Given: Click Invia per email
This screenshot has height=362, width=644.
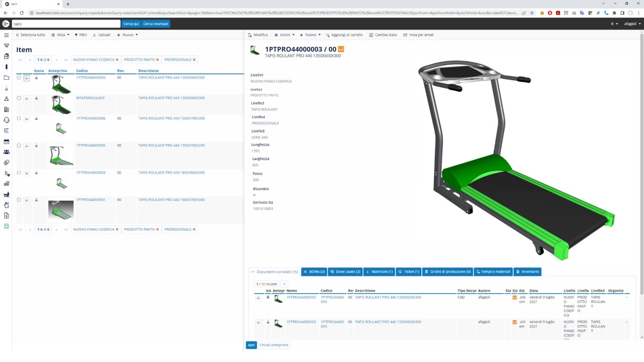Looking at the screenshot, I should click(x=418, y=35).
